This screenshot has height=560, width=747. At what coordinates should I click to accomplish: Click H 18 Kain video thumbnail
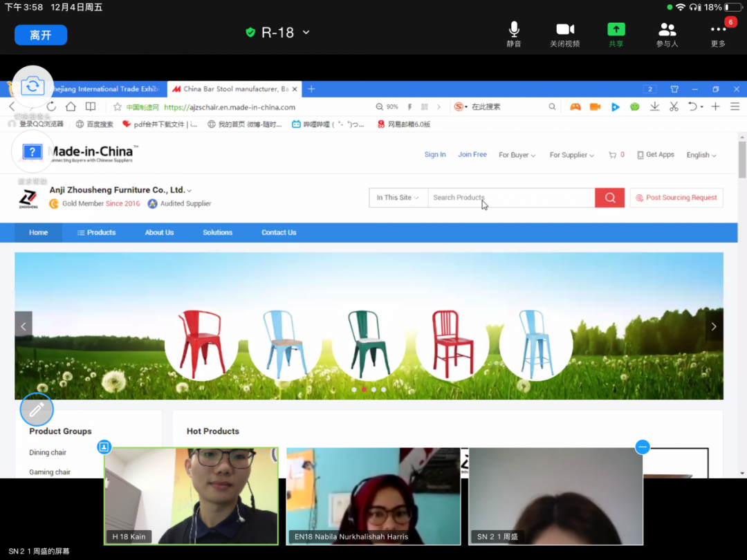[x=191, y=496]
